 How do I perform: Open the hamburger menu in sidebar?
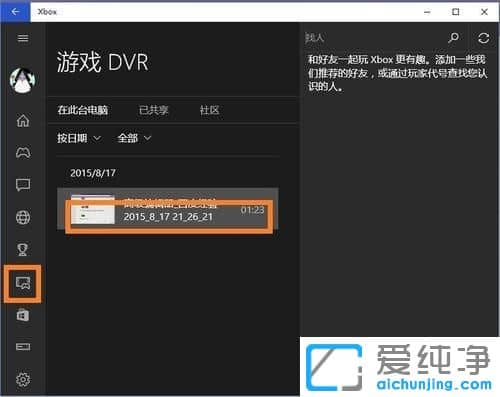tap(23, 38)
